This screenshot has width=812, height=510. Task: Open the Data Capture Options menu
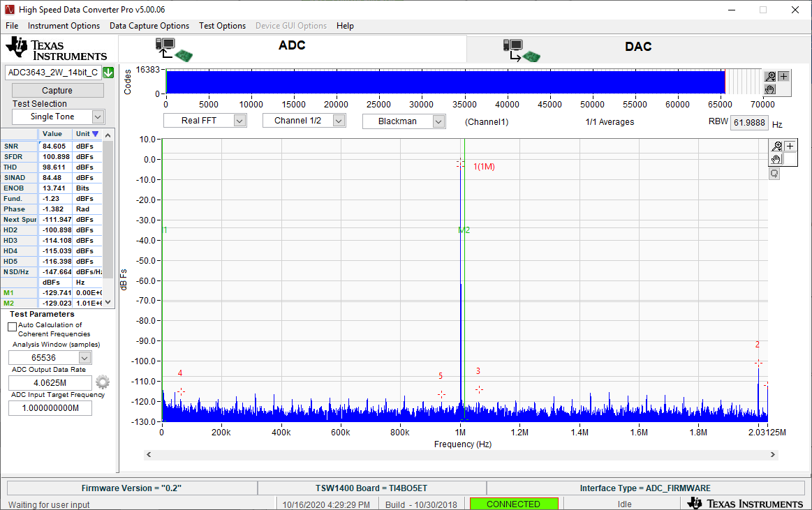(149, 26)
